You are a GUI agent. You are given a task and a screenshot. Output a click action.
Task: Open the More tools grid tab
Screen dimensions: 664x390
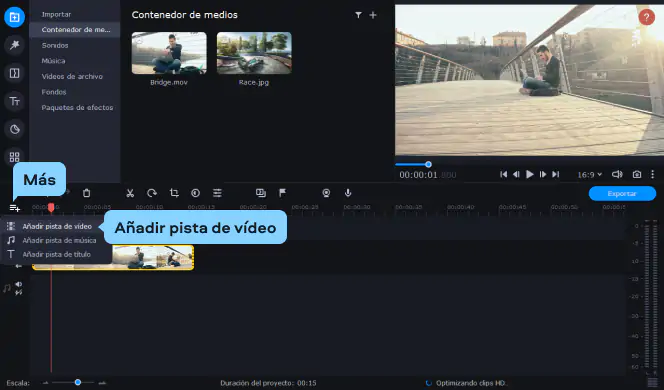pos(14,157)
